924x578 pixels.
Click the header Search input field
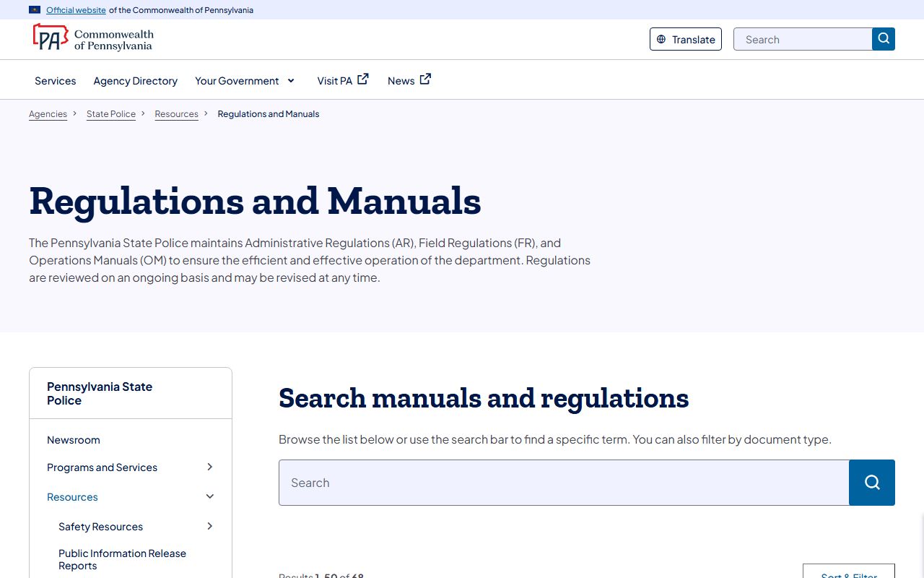[x=803, y=39]
